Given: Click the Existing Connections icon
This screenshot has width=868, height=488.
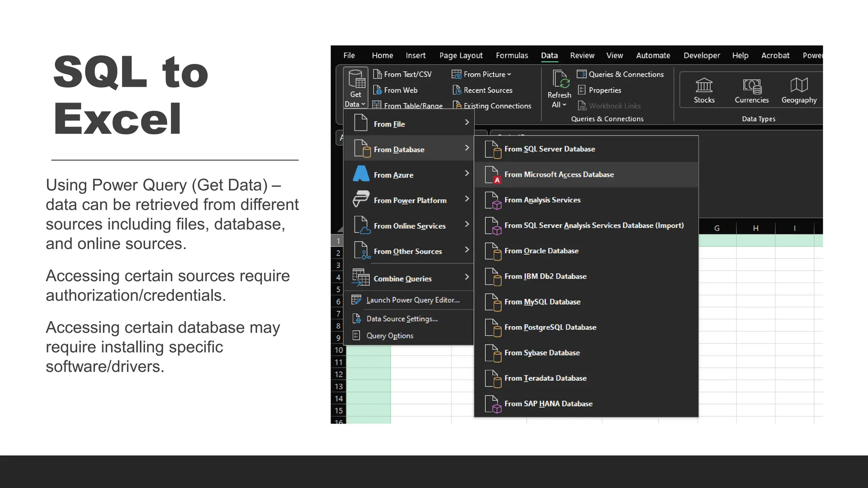Looking at the screenshot, I should (457, 105).
